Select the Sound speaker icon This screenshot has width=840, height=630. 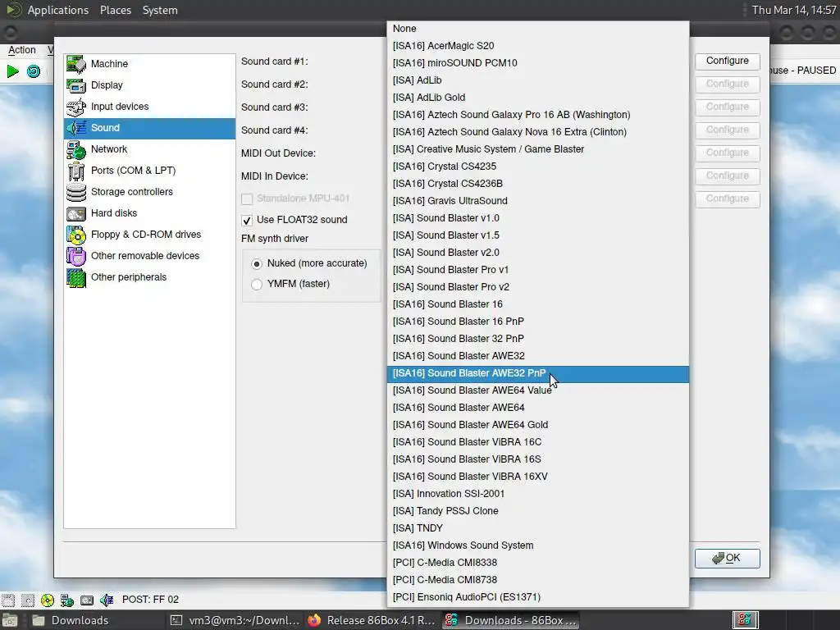[76, 128]
